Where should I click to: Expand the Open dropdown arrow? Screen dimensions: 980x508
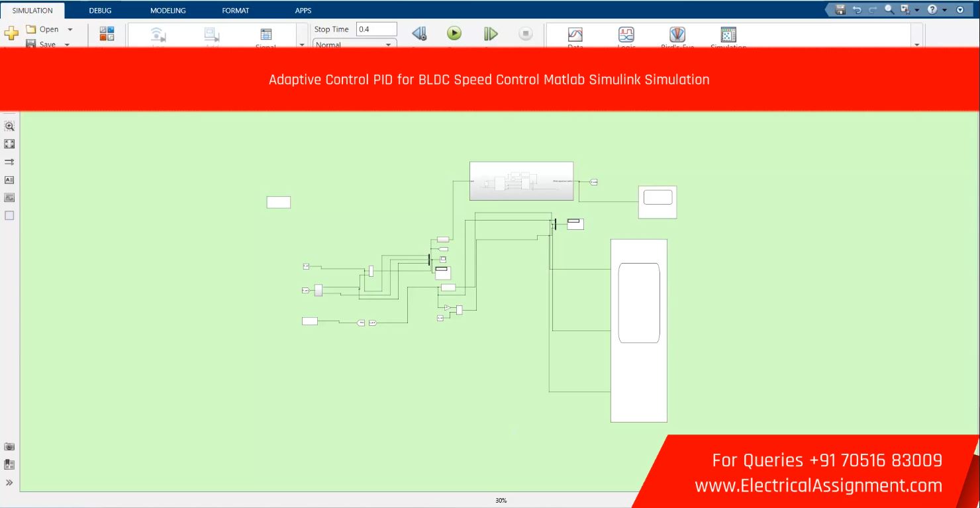coord(70,30)
